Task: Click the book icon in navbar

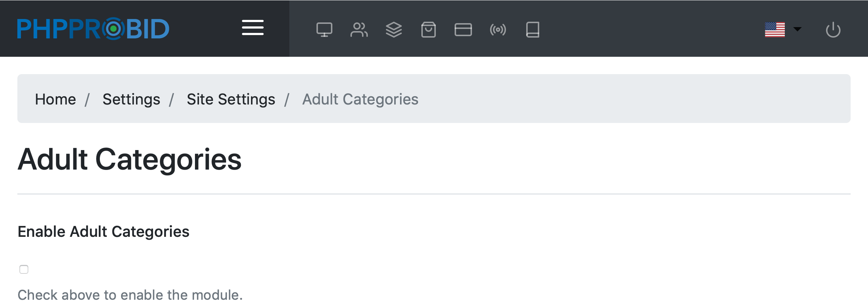Action: coord(532,30)
